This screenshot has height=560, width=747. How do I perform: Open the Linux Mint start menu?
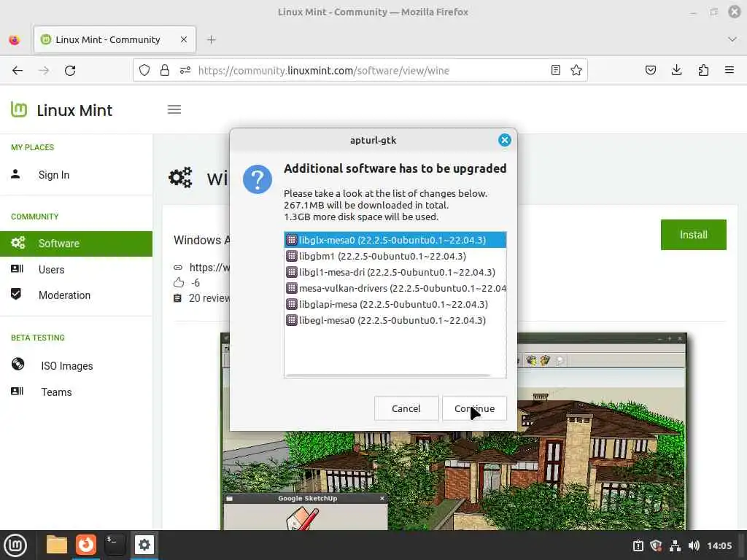[x=15, y=545]
